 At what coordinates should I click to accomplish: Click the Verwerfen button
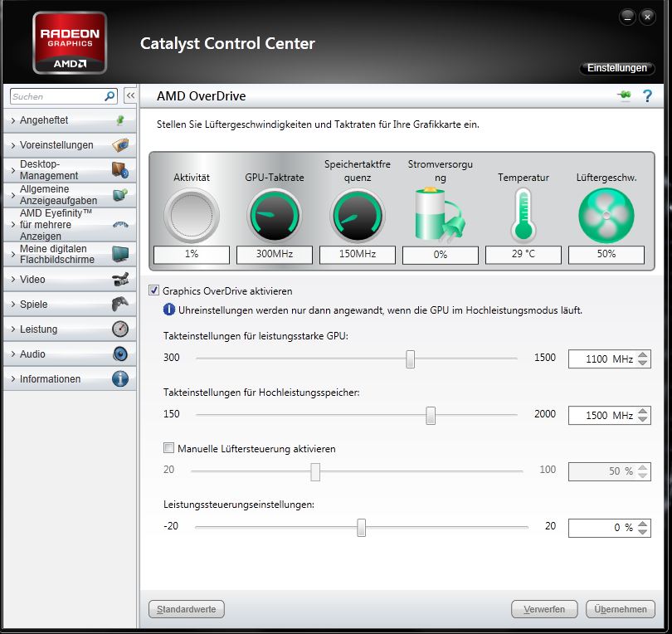tap(544, 609)
